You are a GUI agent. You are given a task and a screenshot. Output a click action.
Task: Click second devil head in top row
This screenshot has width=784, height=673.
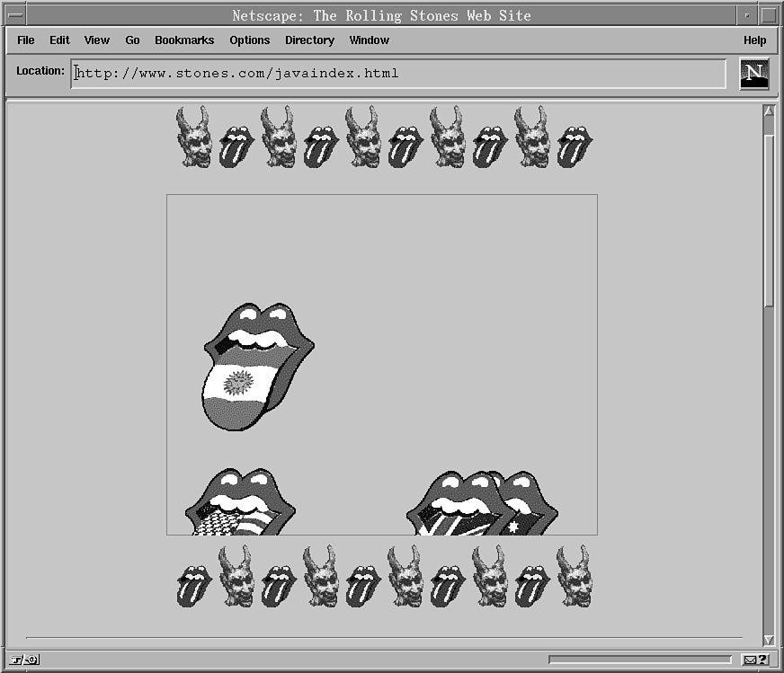[278, 137]
